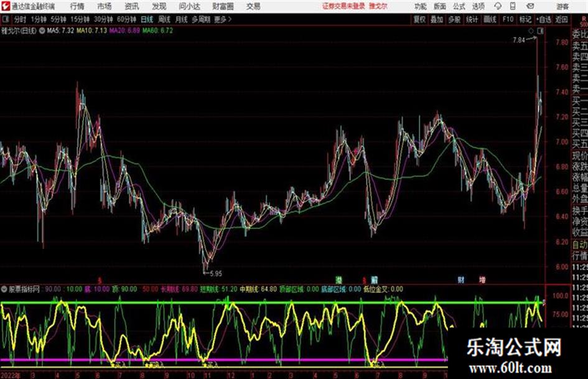Click the 返回 back button
The width and height of the screenshot is (588, 379).
coord(561,19)
